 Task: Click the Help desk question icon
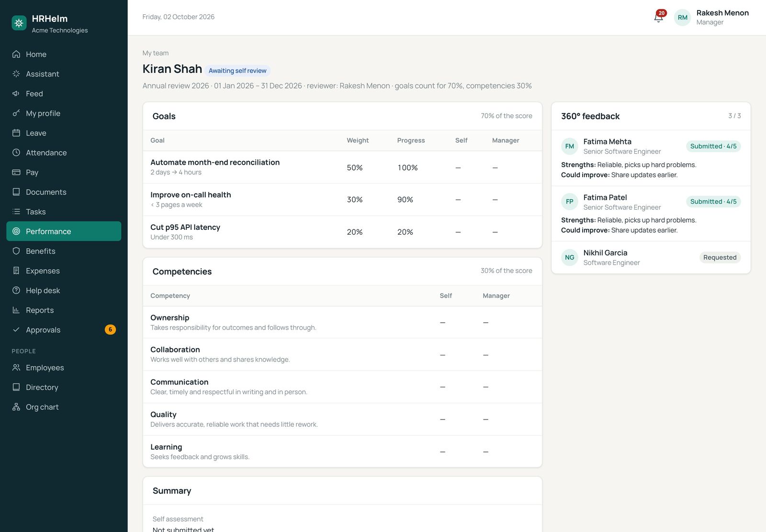pos(16,290)
